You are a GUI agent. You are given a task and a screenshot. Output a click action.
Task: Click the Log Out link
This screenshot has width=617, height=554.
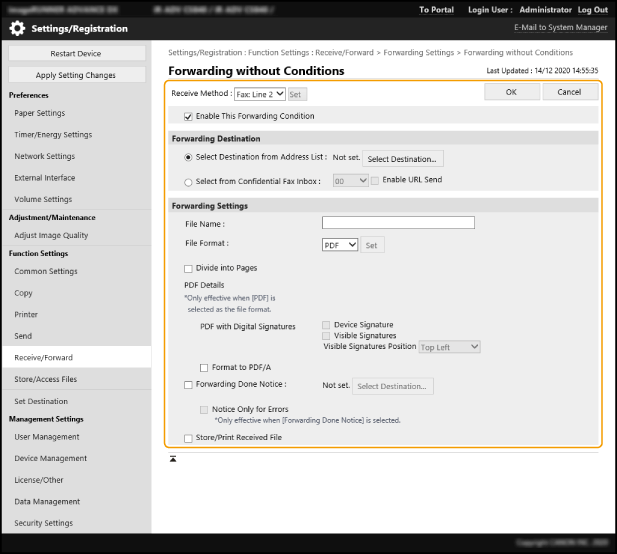(592, 9)
